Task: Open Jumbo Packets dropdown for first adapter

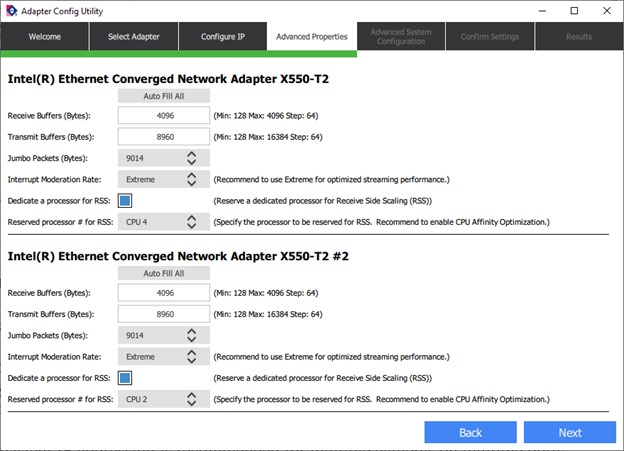Action: [x=164, y=158]
